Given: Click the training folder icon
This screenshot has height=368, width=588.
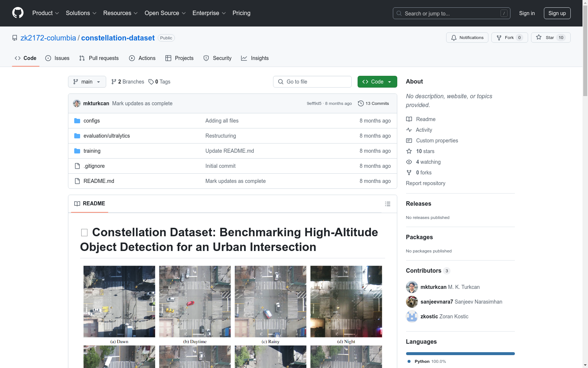Looking at the screenshot, I should 77,151.
